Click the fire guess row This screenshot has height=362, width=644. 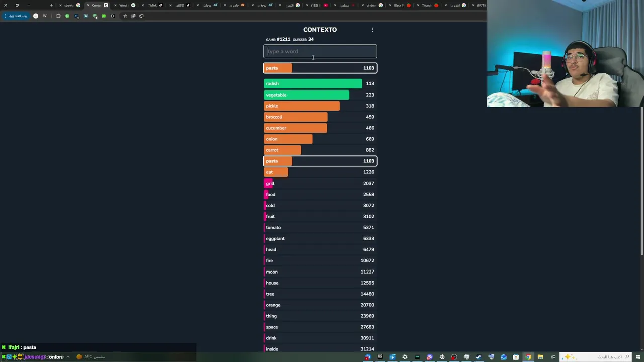(x=320, y=260)
